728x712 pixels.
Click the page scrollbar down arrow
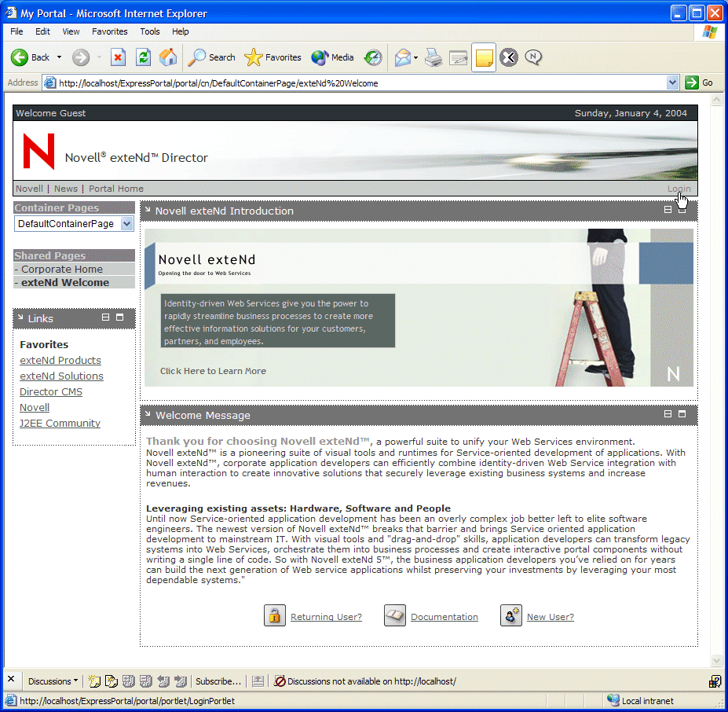(x=716, y=660)
